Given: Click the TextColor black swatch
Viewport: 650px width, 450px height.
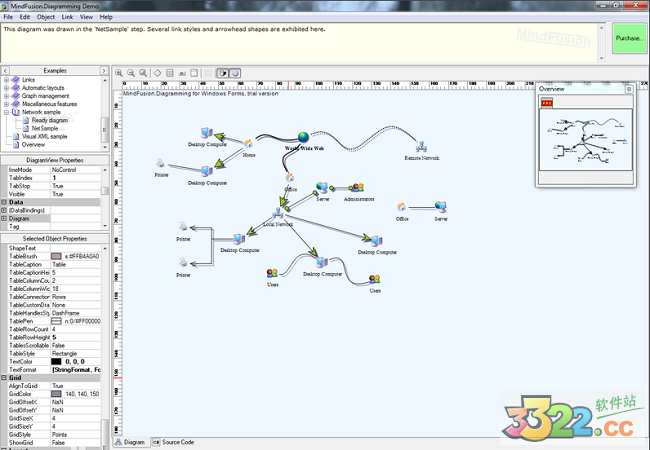Looking at the screenshot, I should click(x=56, y=362).
